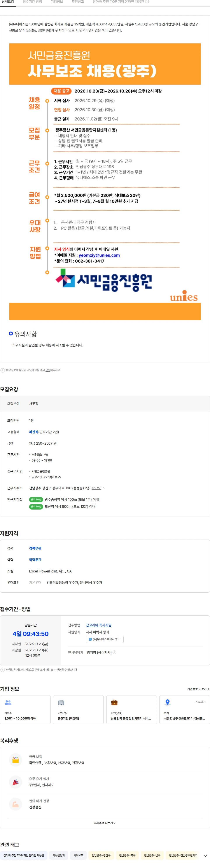The image size is (210, 868).
Task: Click external link icon beside 온라인 채용관
Action: click(147, 2)
